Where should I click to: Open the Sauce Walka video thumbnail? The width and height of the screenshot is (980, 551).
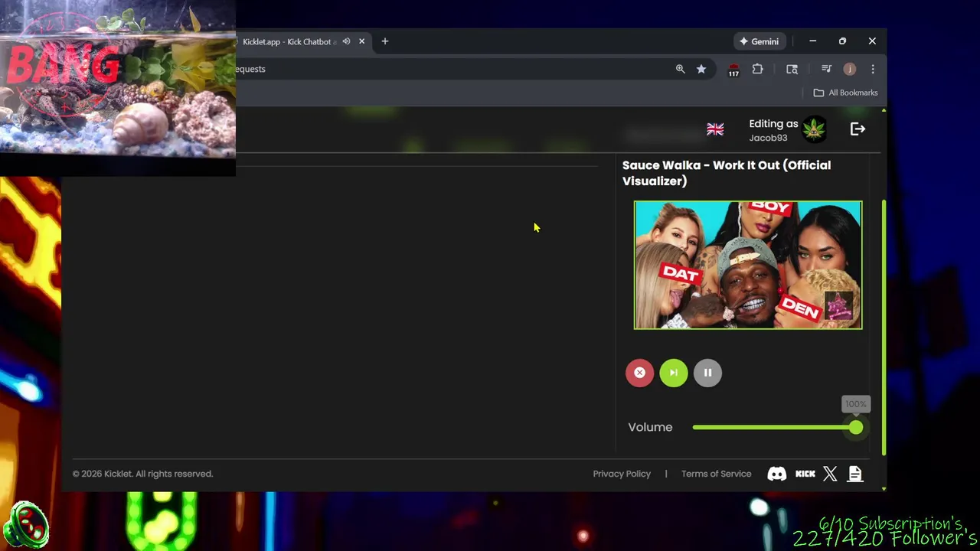click(x=748, y=265)
